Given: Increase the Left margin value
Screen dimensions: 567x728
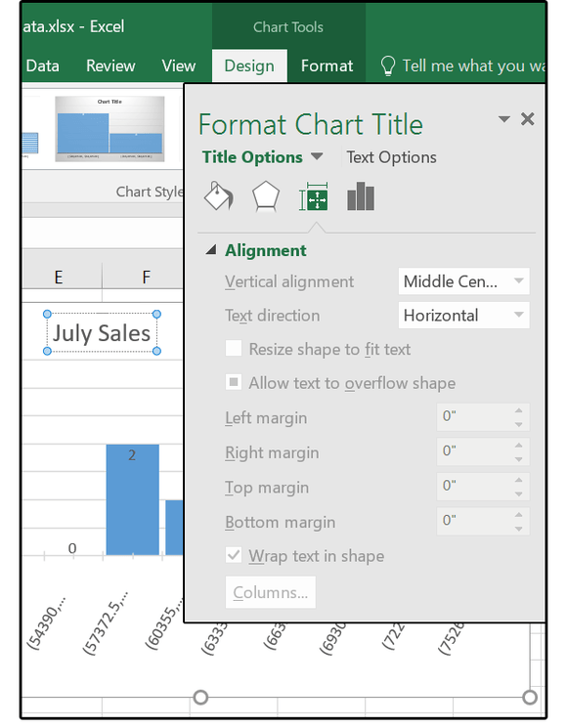Looking at the screenshot, I should click(x=519, y=410).
